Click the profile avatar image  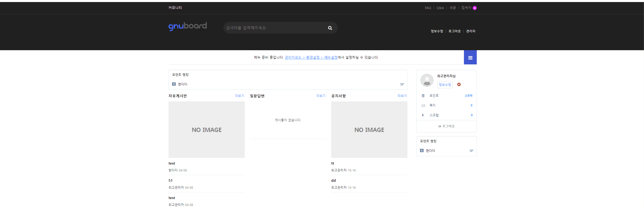427,80
